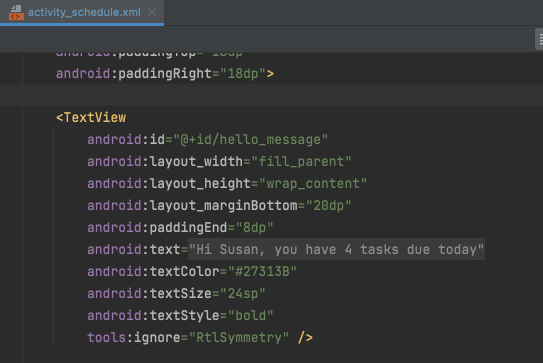Click the empty highlighted caret line
Viewport: 543px width, 363px height.
point(272,95)
